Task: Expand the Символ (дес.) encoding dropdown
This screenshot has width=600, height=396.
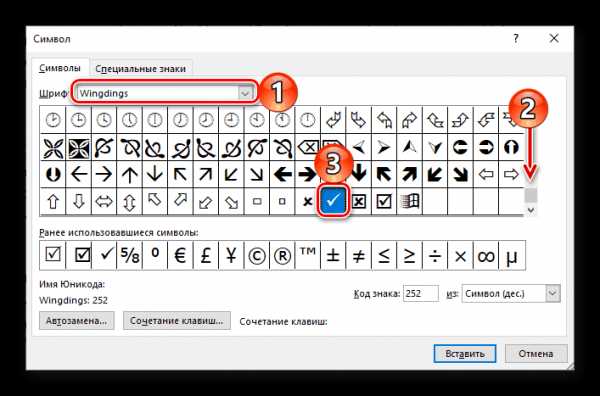Action: 552,293
